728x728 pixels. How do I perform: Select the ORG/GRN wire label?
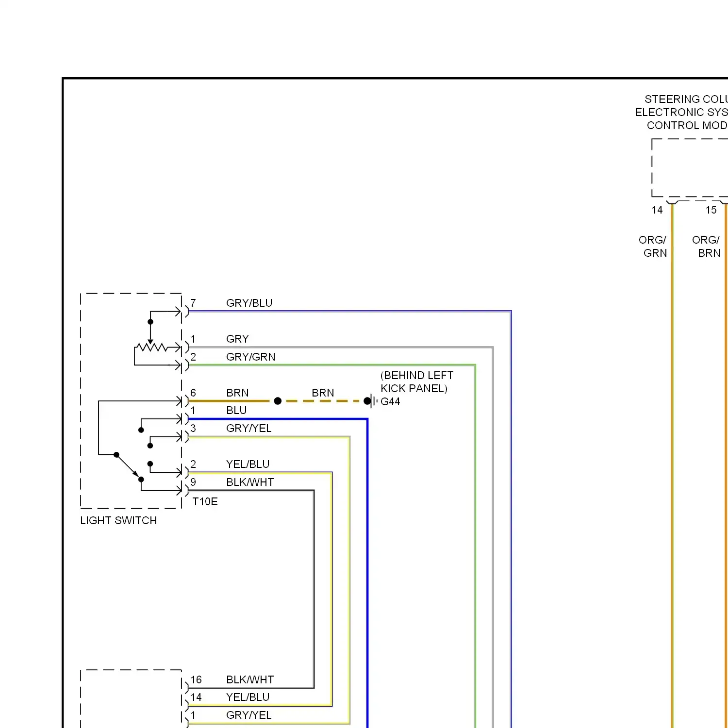pyautogui.click(x=653, y=247)
